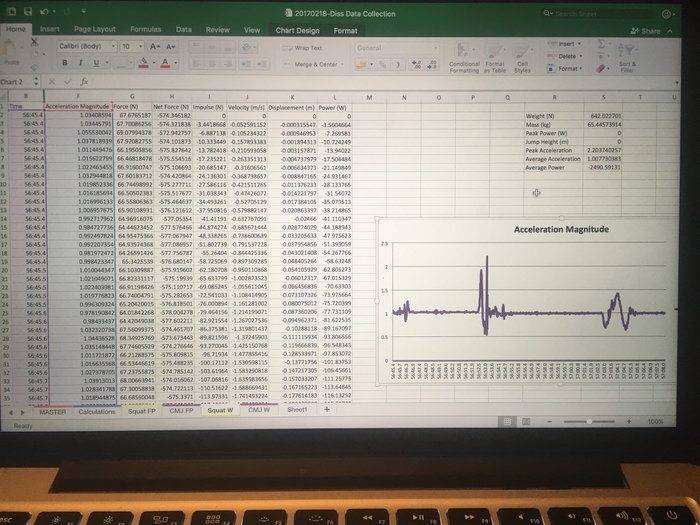The image size is (700, 525).
Task: Add a new sheet with plus button
Action: 328,410
